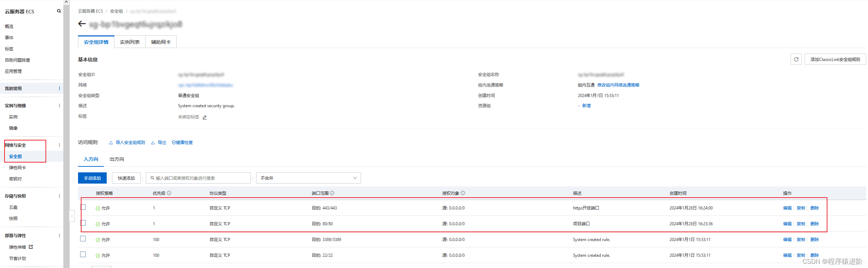Switch to the 出方向 outbound tab
Viewport: 868px width, 268px height.
point(117,159)
